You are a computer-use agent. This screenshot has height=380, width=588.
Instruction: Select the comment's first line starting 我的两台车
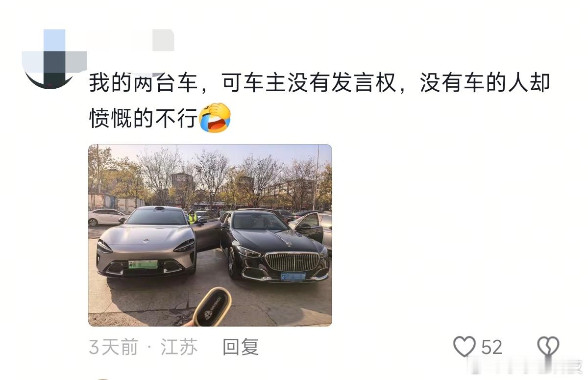pyautogui.click(x=319, y=83)
